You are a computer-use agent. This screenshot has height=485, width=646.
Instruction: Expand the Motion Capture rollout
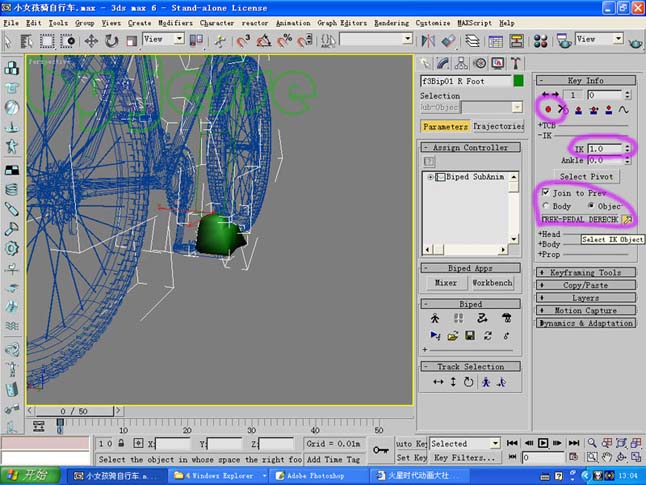pos(585,310)
